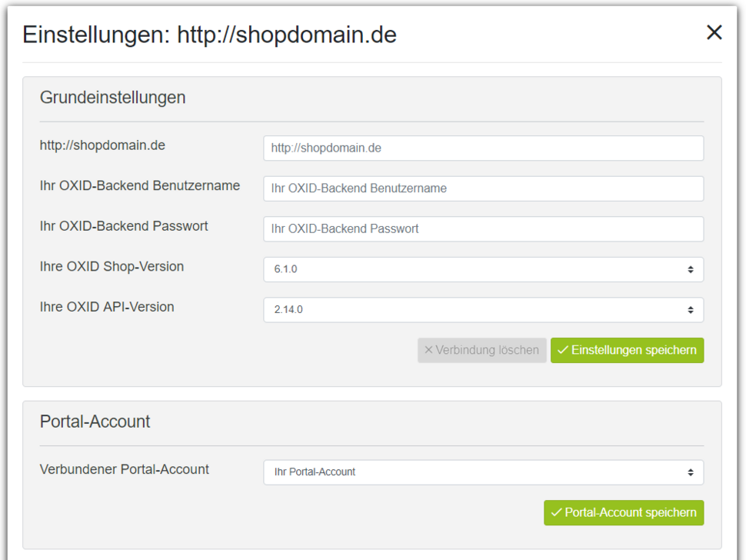Close the Einstellungen dialog with the X

(x=714, y=32)
